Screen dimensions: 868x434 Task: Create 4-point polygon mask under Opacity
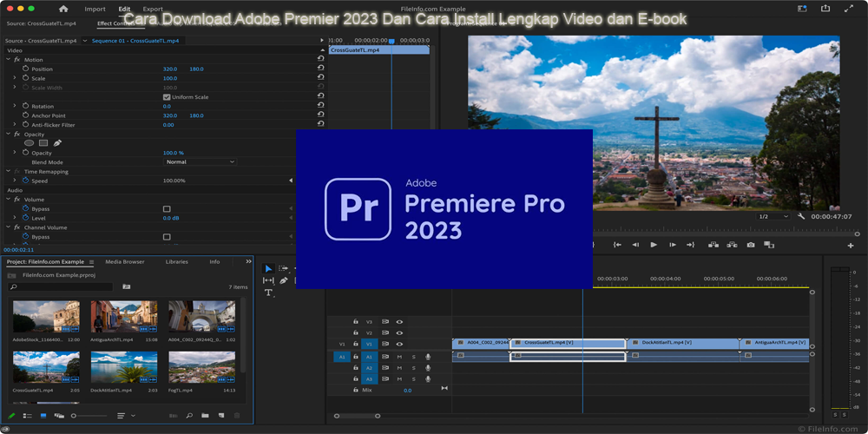pyautogui.click(x=43, y=143)
